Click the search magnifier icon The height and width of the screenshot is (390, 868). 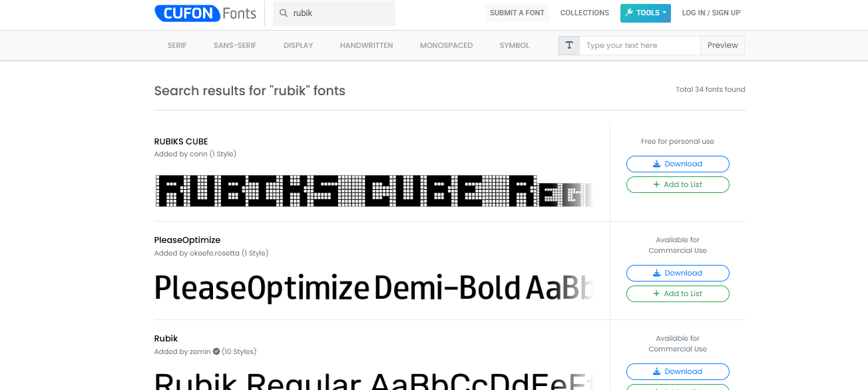click(284, 13)
